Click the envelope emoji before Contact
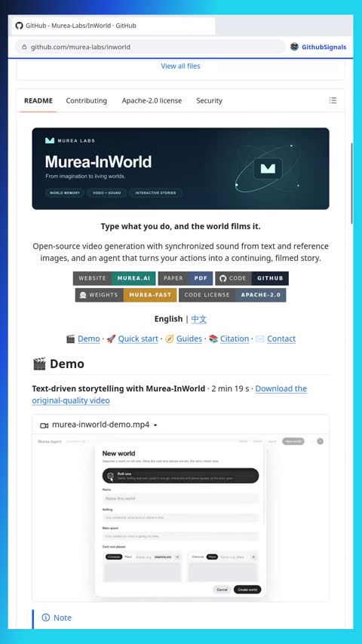The width and height of the screenshot is (362, 644). (x=259, y=339)
